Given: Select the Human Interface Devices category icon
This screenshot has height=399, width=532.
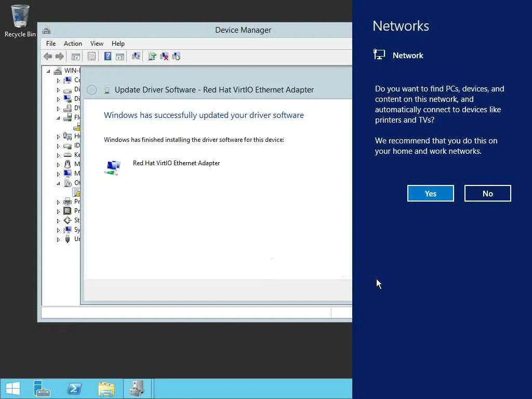Looking at the screenshot, I should click(x=68, y=136).
